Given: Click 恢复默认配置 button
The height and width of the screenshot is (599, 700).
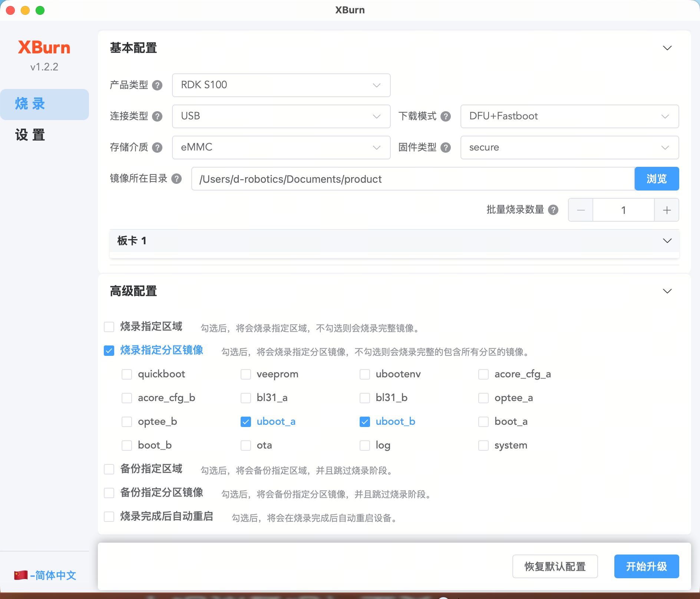Looking at the screenshot, I should click(x=555, y=566).
